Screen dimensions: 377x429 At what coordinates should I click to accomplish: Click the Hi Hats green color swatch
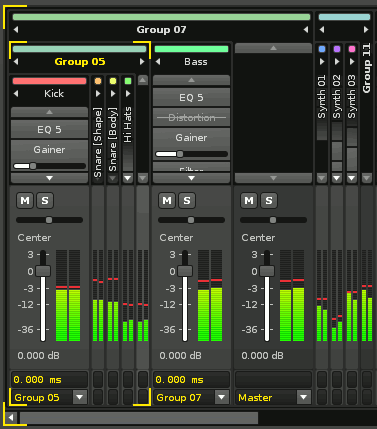pos(128,81)
